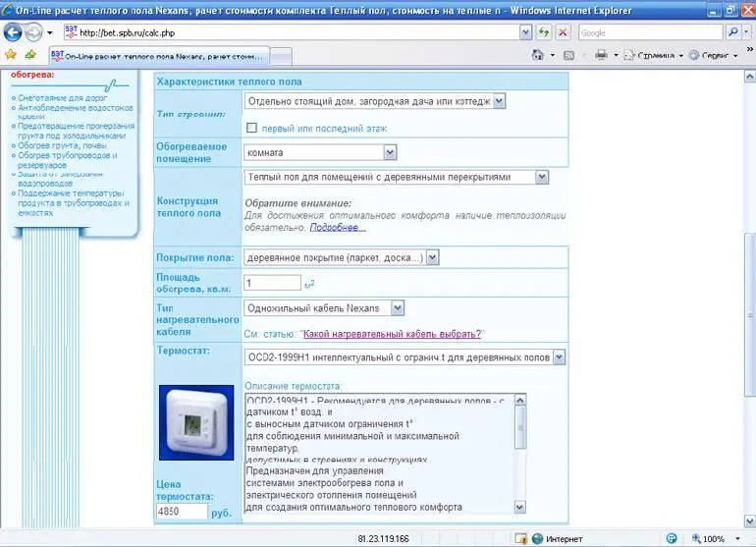This screenshot has height=547, width=756.
Task: Show more toolbar commands chevron
Action: click(x=750, y=49)
